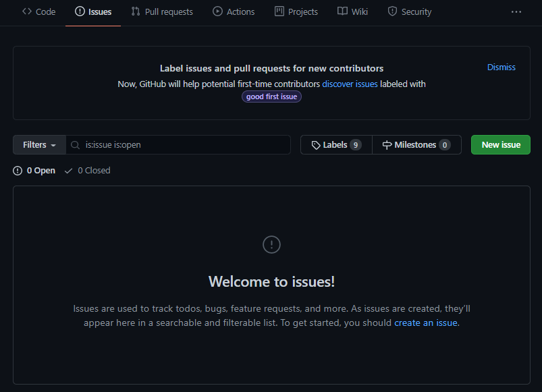Click the good first issue label

click(272, 96)
